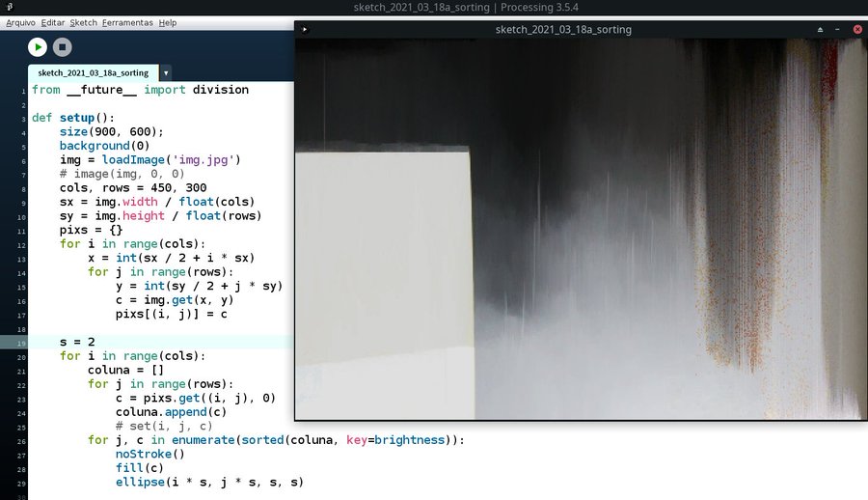Viewport: 868px width, 500px height.
Task: Click the sketch output window menu icon
Action: [x=305, y=29]
